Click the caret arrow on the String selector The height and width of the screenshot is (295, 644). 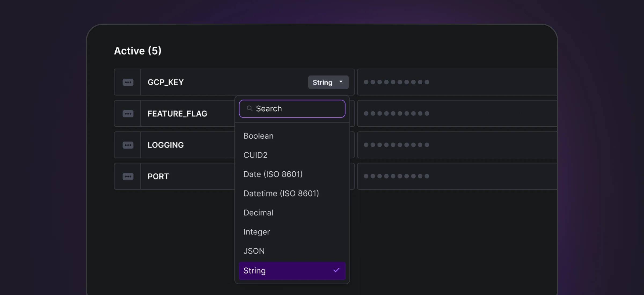[341, 82]
